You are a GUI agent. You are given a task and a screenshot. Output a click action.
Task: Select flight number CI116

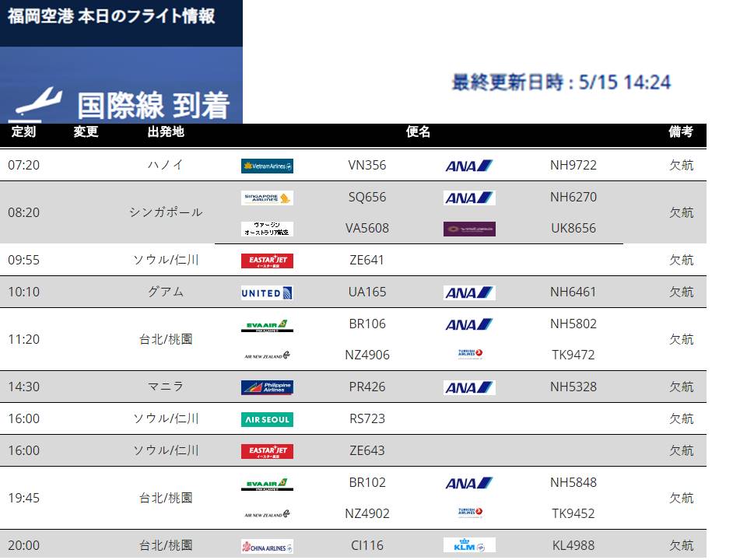[x=366, y=545]
